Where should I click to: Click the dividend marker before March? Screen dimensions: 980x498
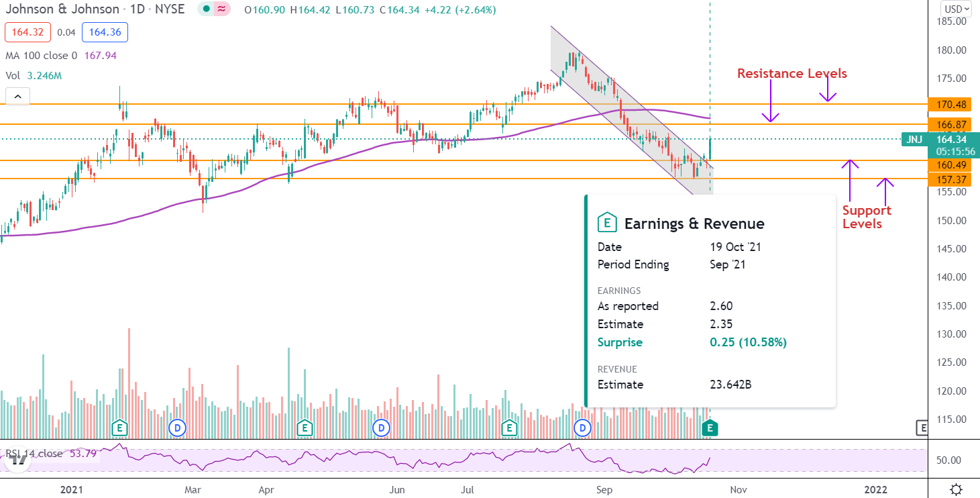pyautogui.click(x=177, y=428)
